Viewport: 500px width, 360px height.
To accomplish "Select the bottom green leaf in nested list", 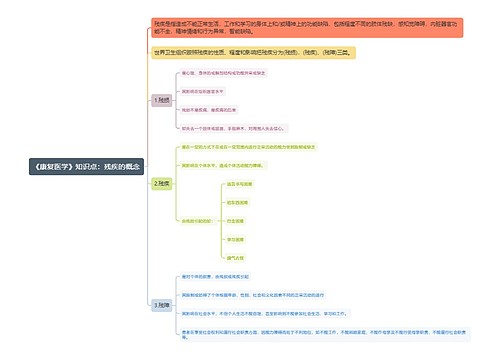I will click(x=235, y=258).
